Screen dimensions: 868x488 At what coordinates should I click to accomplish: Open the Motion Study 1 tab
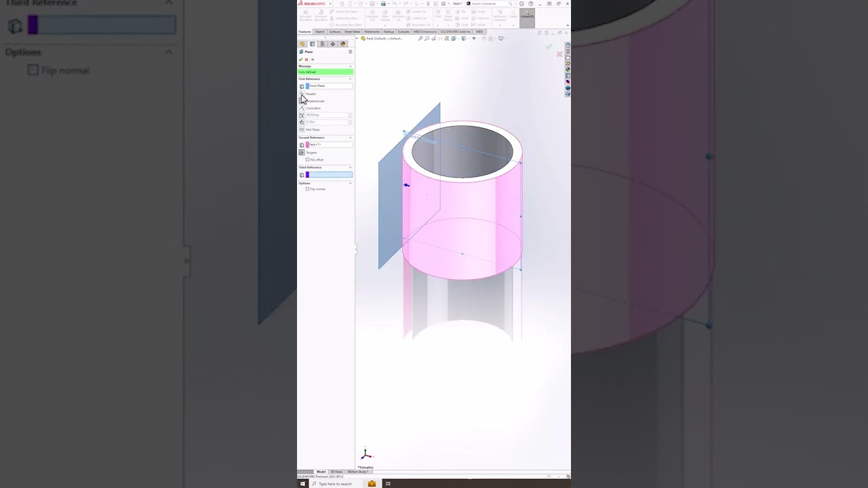(x=357, y=472)
